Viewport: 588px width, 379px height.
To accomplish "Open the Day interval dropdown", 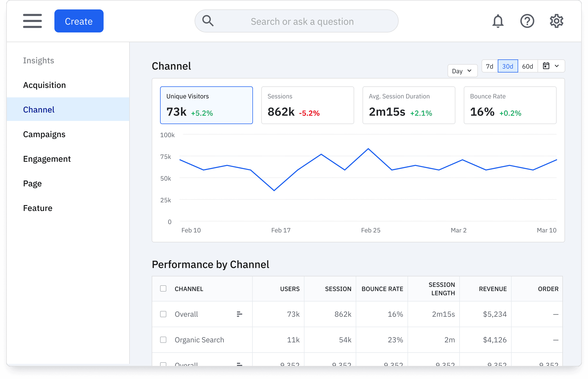I will 462,70.
